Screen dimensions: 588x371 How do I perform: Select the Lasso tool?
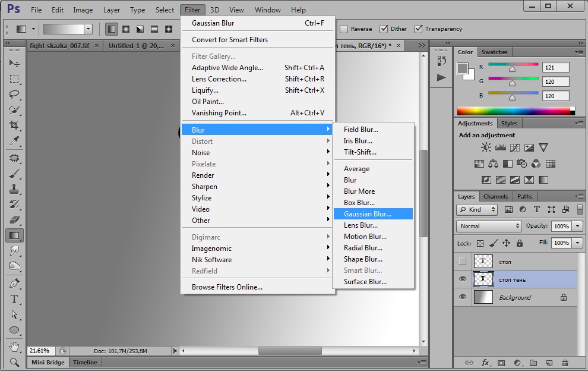[14, 95]
